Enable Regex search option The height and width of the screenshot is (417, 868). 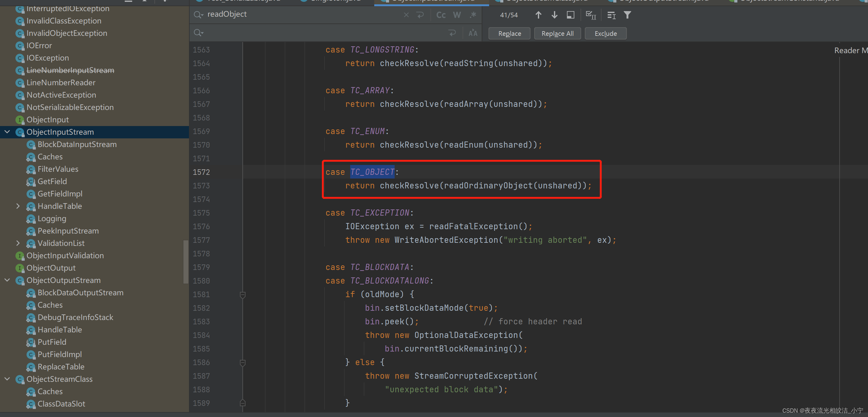coord(473,15)
